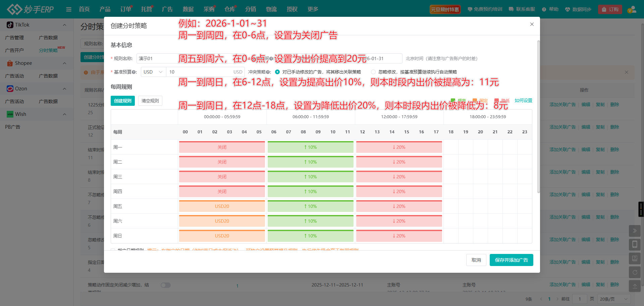
Task: Open the 如何设置 link
Action: click(524, 100)
